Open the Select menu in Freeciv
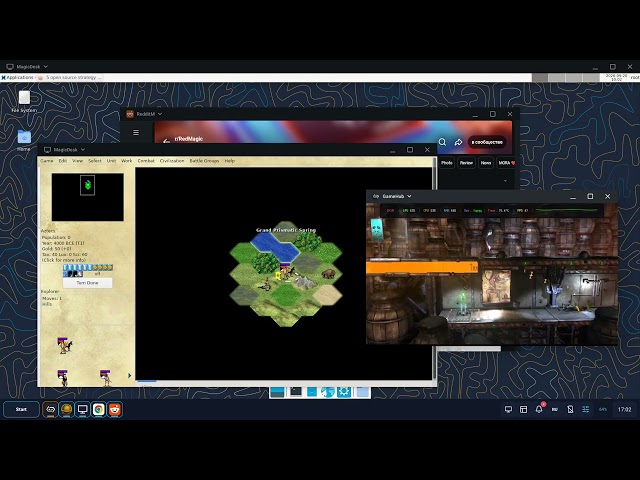This screenshot has height=480, width=640. point(95,161)
